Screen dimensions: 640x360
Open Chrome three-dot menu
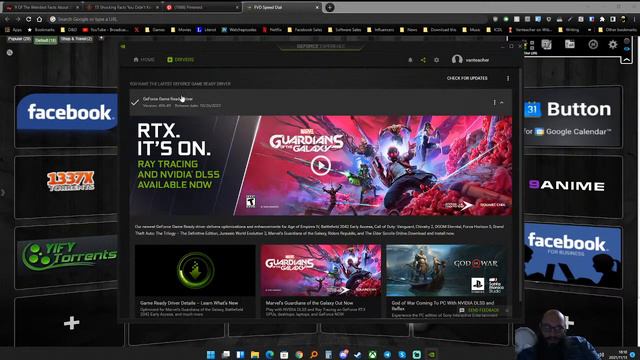pos(635,19)
